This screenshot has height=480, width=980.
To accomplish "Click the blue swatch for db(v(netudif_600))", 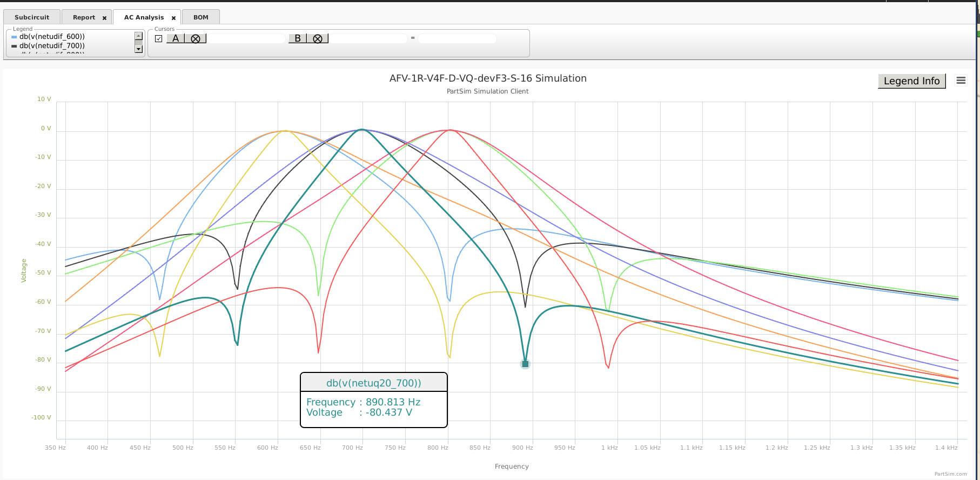I will (x=14, y=37).
